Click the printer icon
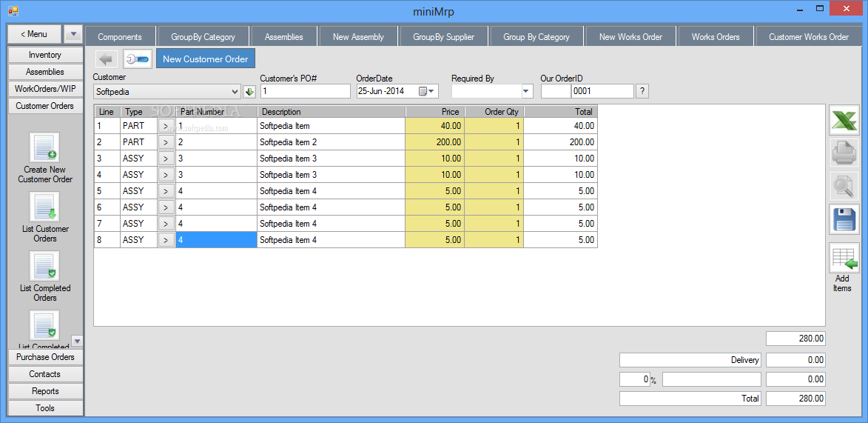Viewport: 868px width, 423px height. tap(844, 153)
